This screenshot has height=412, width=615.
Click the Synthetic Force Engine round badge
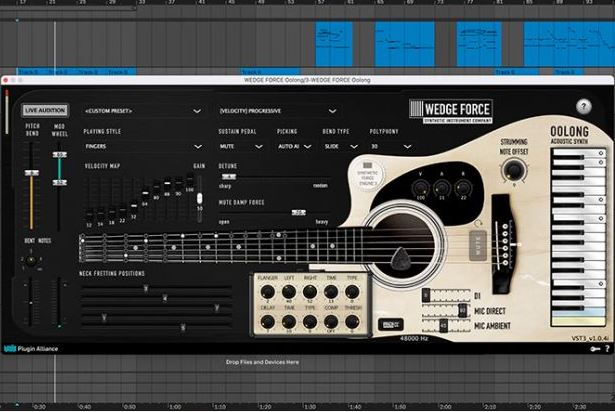pyautogui.click(x=368, y=175)
